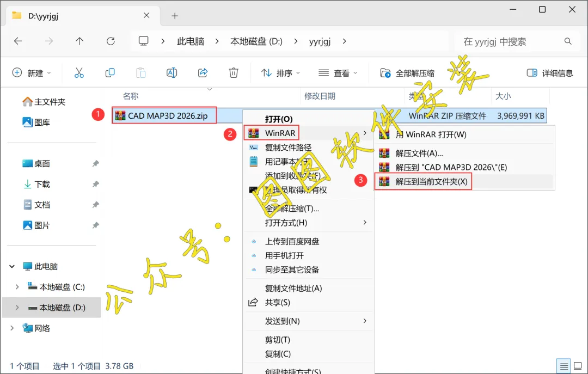Sort by the 修改日期 column header

pos(320,96)
